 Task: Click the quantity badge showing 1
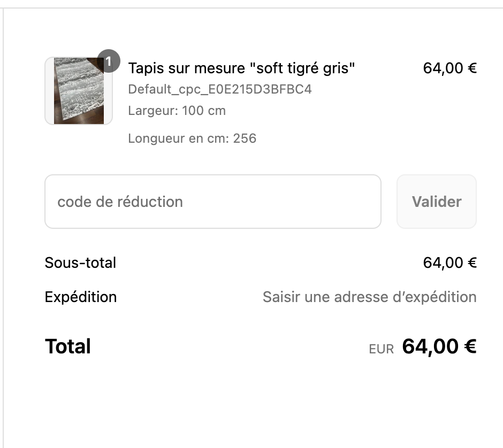pos(109,61)
